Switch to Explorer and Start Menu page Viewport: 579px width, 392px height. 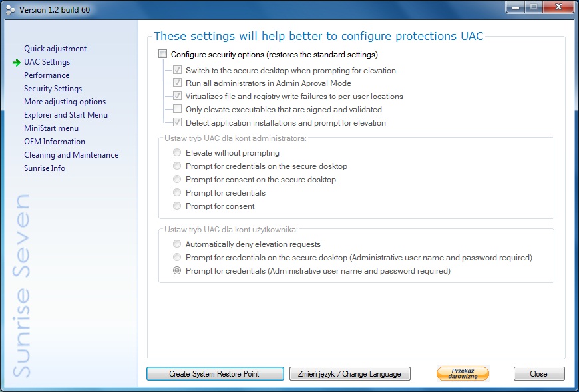click(x=66, y=115)
